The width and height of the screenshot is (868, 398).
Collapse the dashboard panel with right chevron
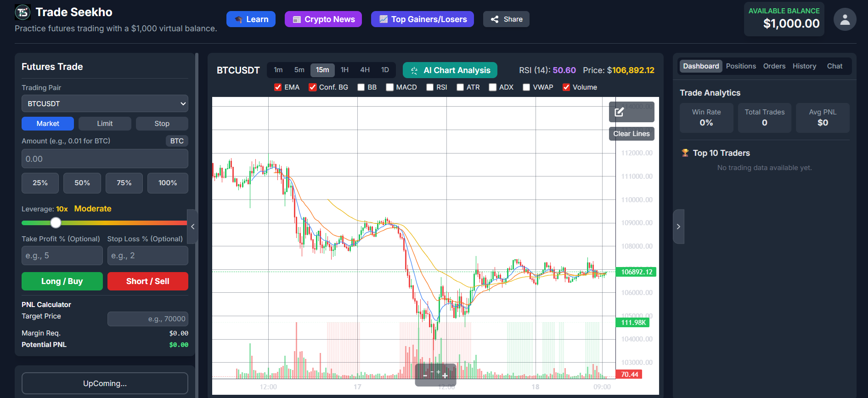pos(678,227)
